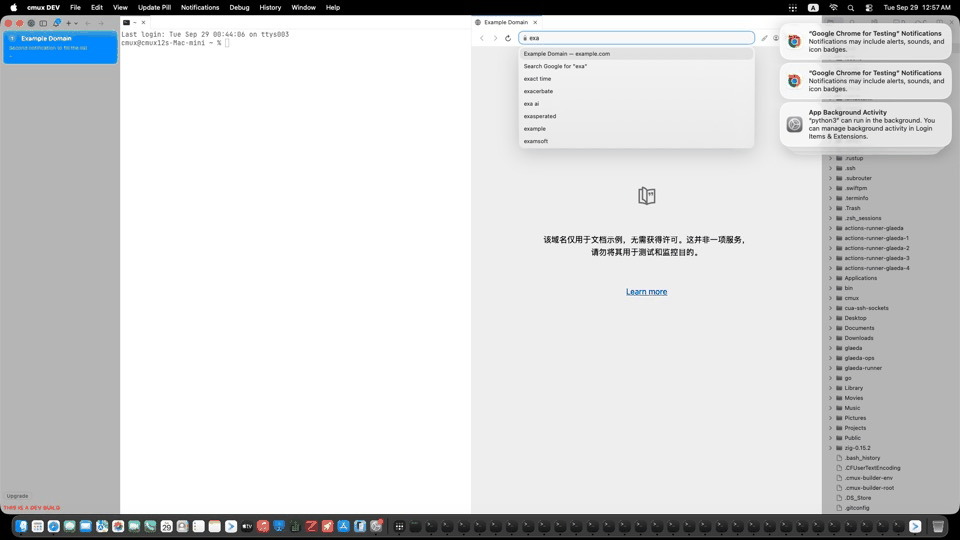960x540 pixels.
Task: Pick the exa ai suggestion
Action: tap(636, 104)
